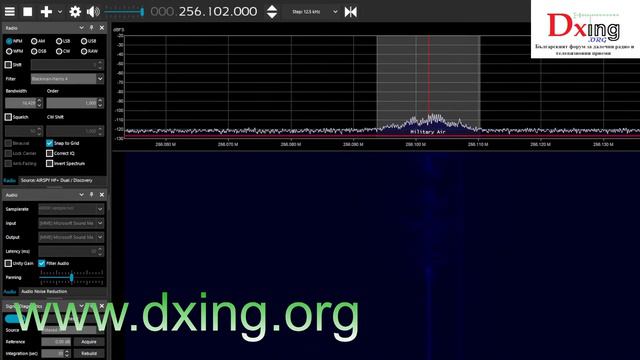Click the frequency up/down arrows icon
The image size is (640, 360).
[x=272, y=12]
